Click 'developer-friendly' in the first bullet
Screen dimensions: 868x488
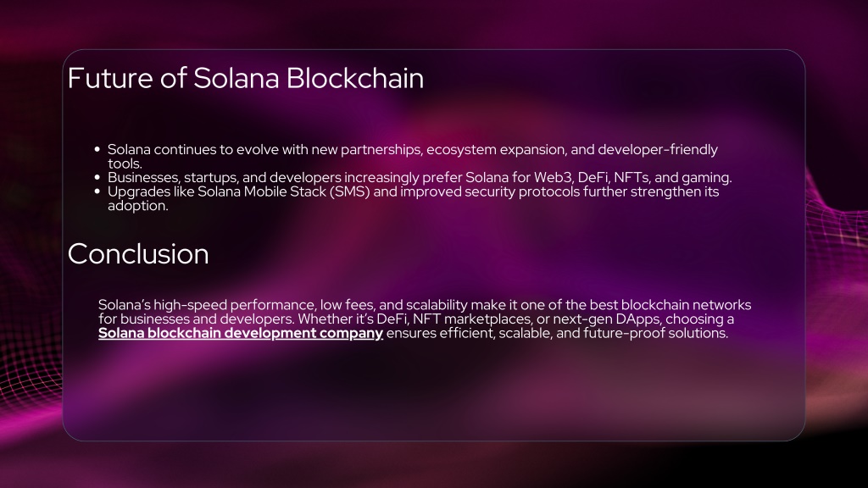pos(658,150)
